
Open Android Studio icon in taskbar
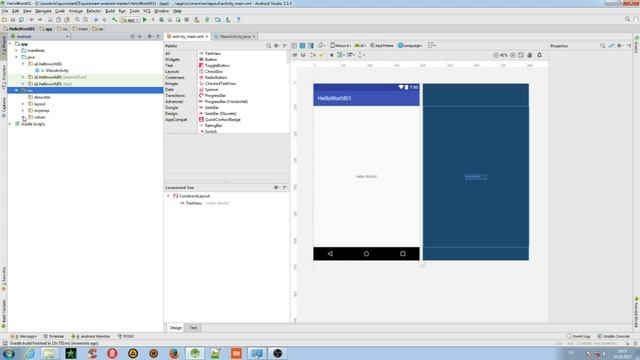[195, 353]
